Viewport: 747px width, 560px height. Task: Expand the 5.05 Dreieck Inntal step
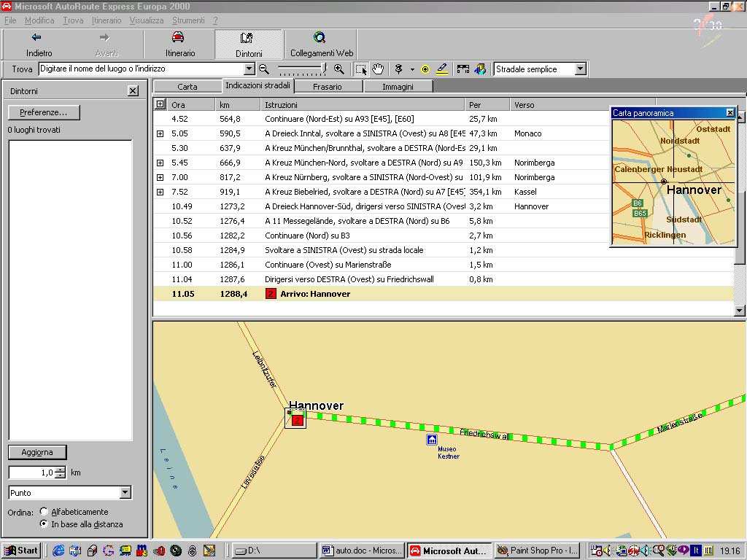pyautogui.click(x=160, y=134)
